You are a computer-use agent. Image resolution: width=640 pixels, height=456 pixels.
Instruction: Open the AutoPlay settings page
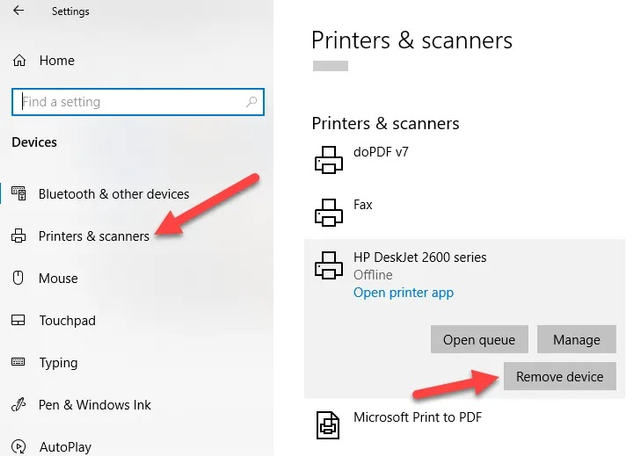[x=66, y=447]
